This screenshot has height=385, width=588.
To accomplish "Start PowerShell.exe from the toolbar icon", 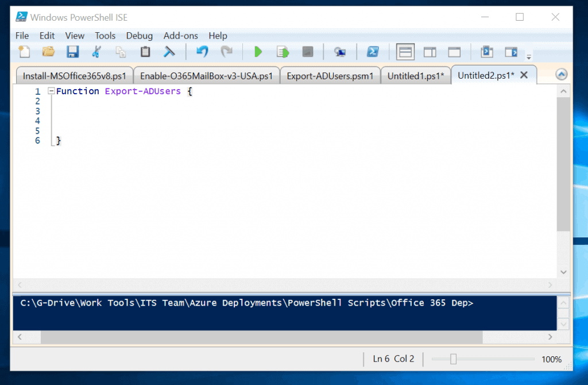I will 373,51.
